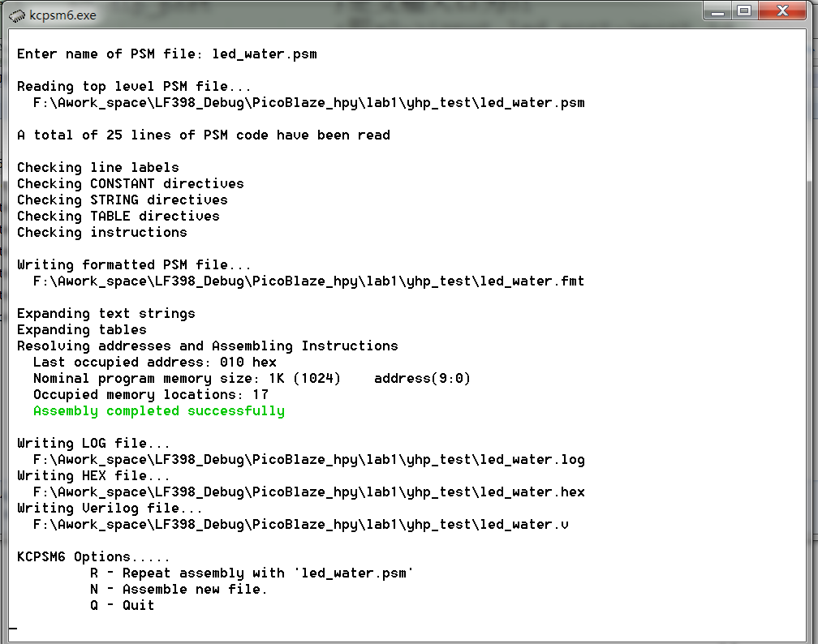818x644 pixels.
Task: Click the 'Reading top level PSM file...' line
Action: [134, 87]
